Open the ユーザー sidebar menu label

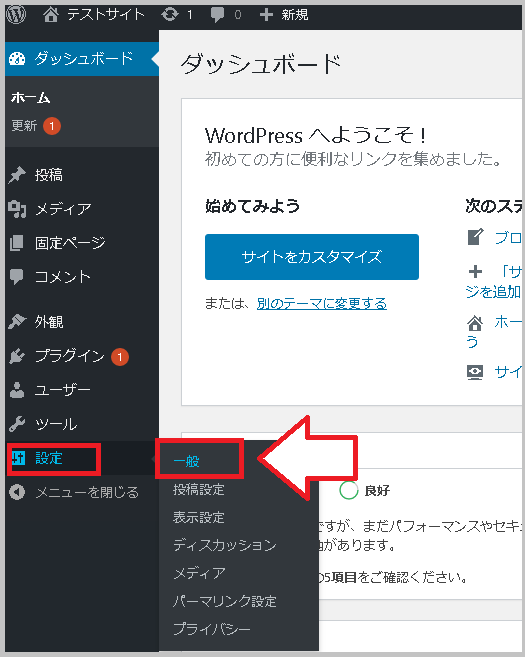click(x=63, y=390)
